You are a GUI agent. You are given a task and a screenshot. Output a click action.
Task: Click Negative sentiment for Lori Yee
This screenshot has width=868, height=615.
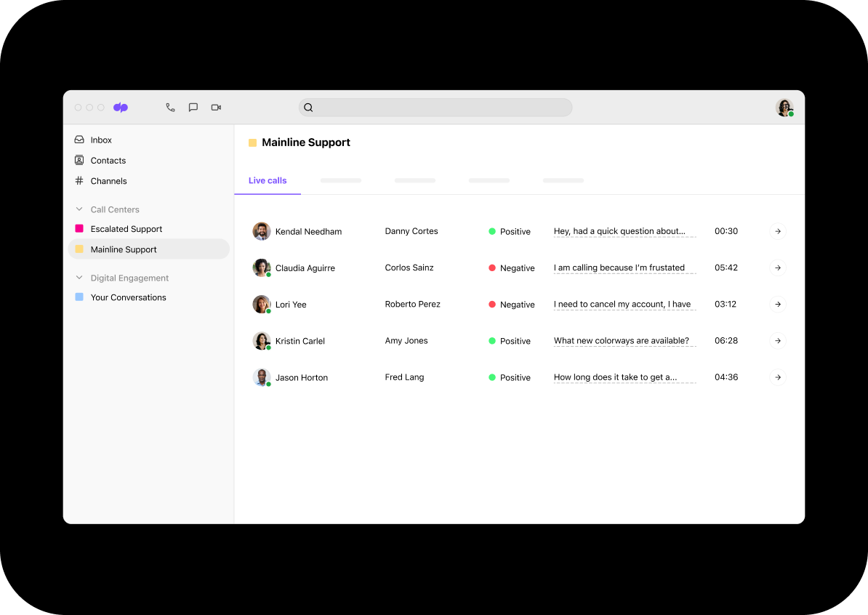pos(512,305)
